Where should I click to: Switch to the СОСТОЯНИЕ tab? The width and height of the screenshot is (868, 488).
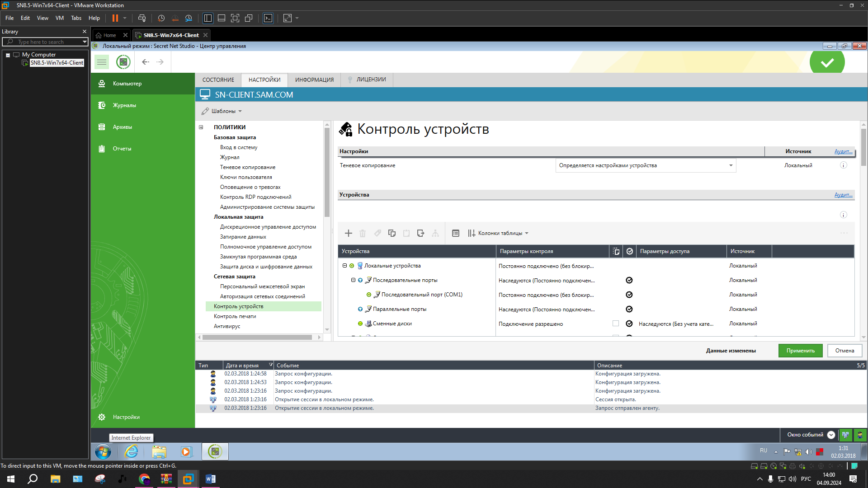(x=218, y=80)
